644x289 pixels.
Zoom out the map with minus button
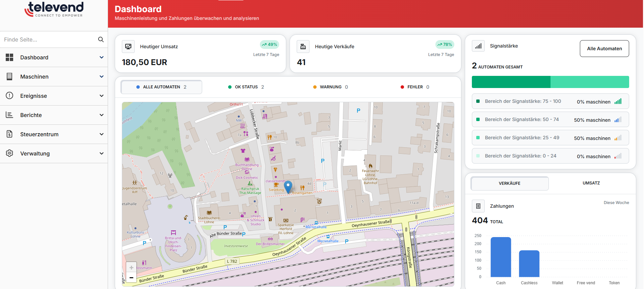[x=131, y=278]
